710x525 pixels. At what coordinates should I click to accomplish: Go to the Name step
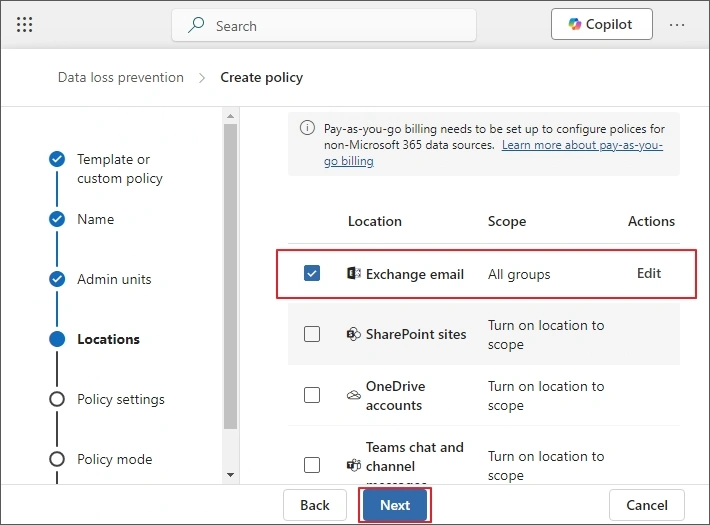[96, 219]
